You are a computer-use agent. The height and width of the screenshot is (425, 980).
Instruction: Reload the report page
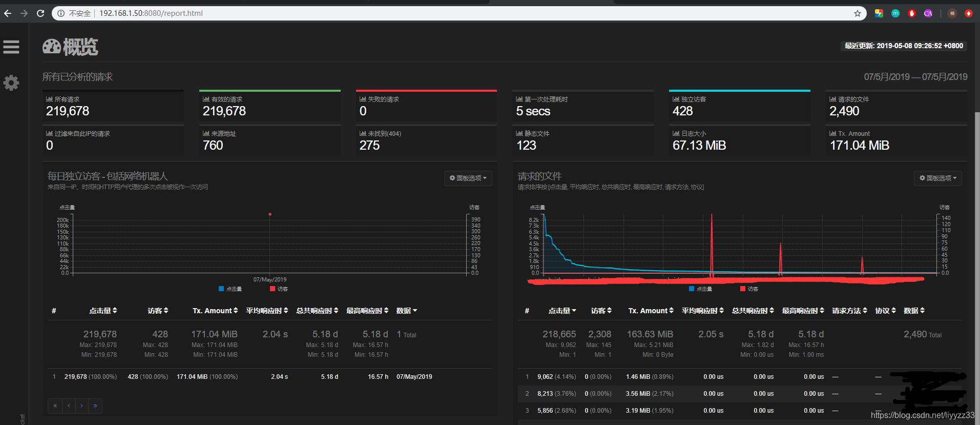pyautogui.click(x=40, y=13)
